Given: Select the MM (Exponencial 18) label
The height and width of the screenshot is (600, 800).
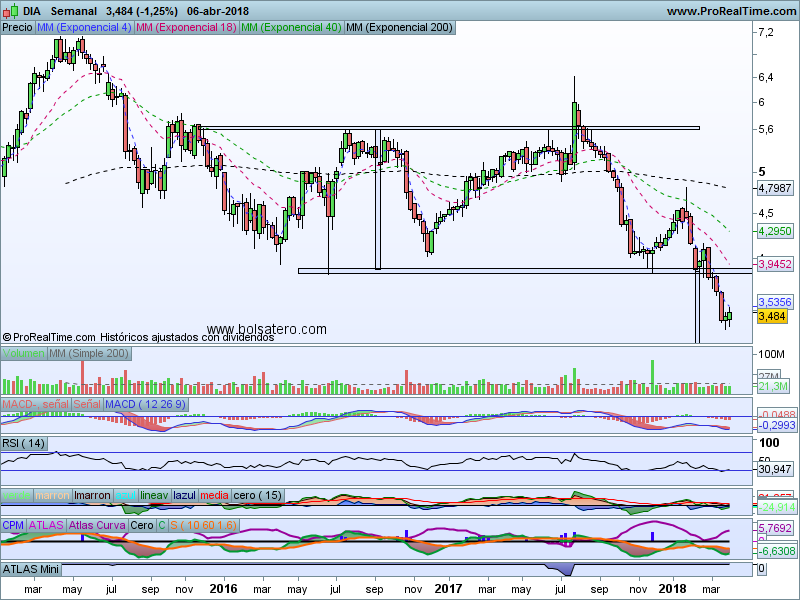Looking at the screenshot, I should 186,27.
